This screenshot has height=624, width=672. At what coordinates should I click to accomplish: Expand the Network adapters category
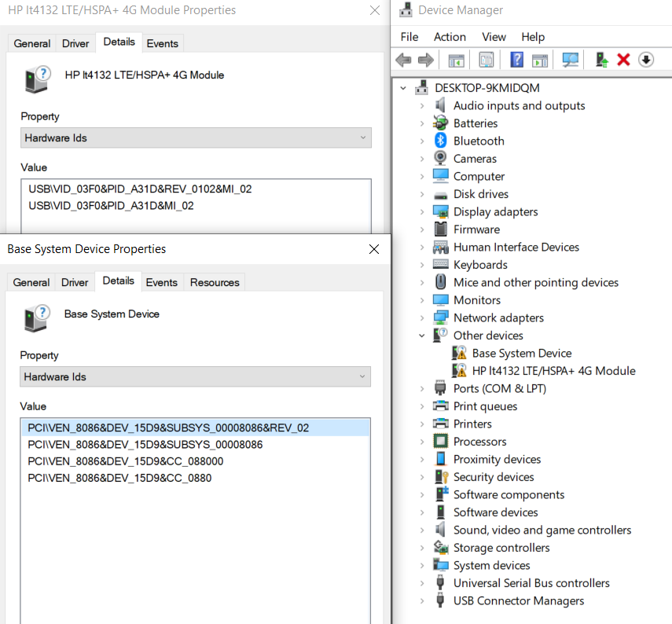pyautogui.click(x=422, y=318)
